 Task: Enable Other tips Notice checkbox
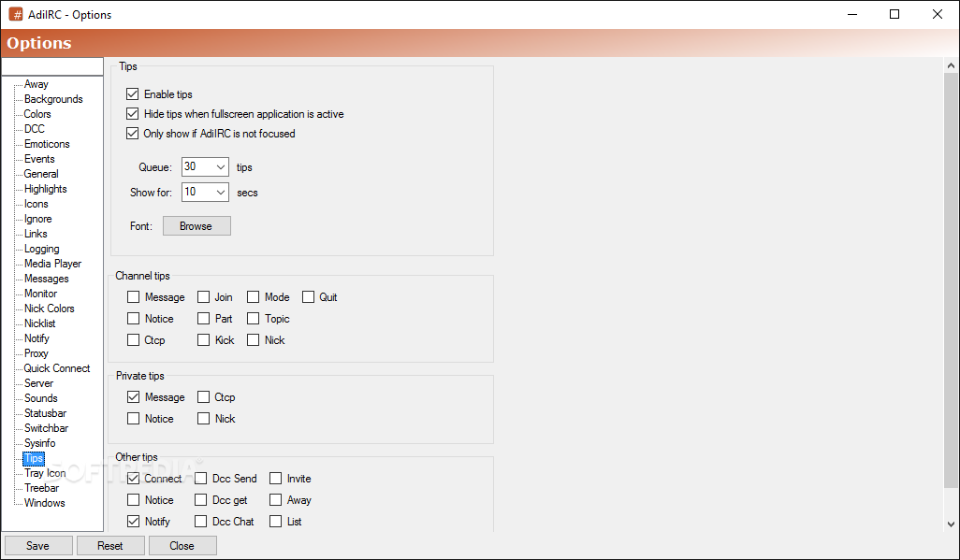click(134, 500)
